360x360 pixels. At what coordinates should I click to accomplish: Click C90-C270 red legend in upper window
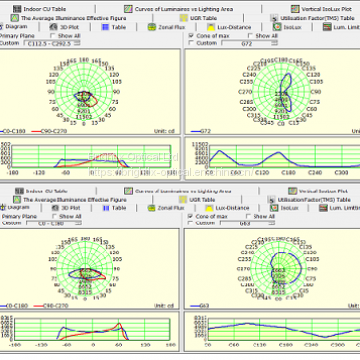(49, 131)
